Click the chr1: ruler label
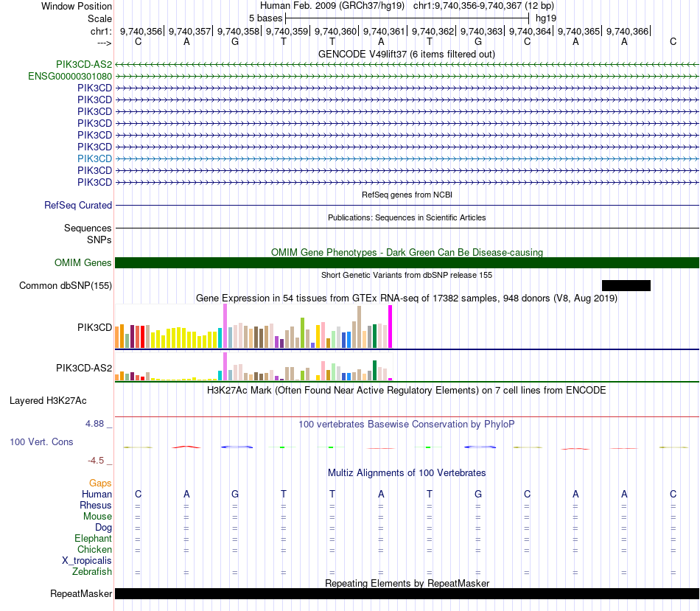This screenshot has width=700, height=611. point(101,31)
